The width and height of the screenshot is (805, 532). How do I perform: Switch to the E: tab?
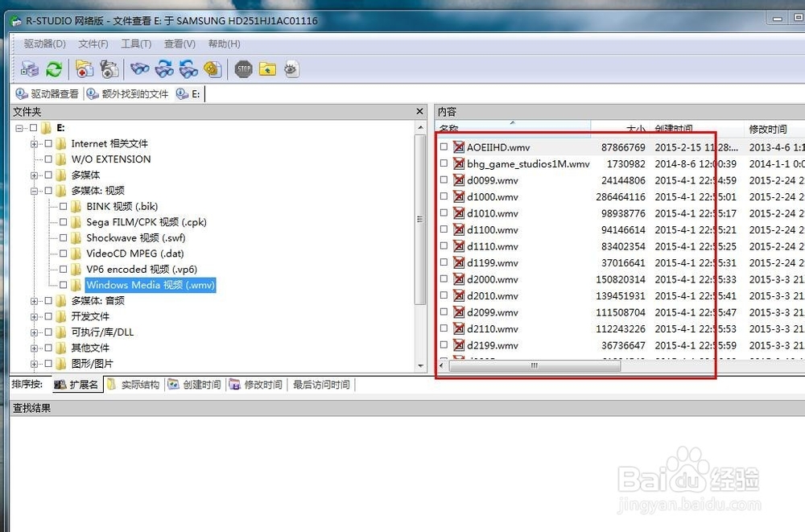coord(188,94)
